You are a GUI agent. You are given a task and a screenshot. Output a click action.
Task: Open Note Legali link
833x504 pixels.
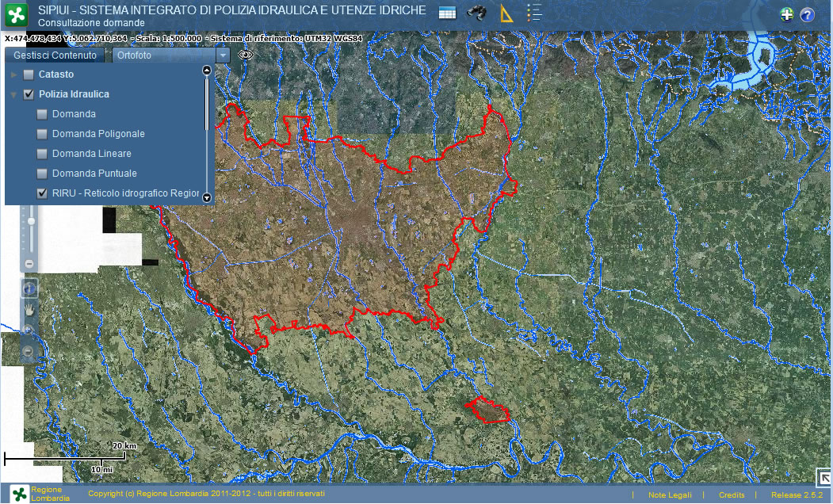tap(670, 495)
